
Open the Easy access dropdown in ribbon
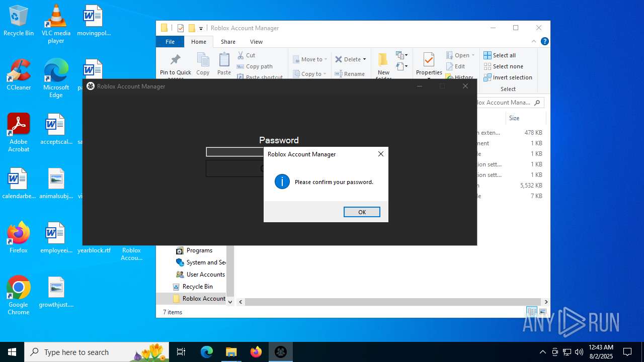point(401,66)
